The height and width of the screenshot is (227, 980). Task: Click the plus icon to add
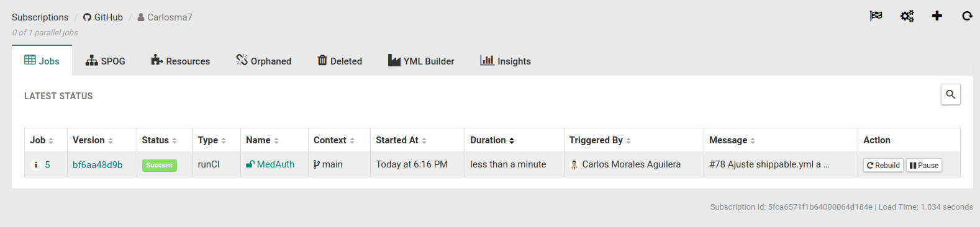pos(937,16)
